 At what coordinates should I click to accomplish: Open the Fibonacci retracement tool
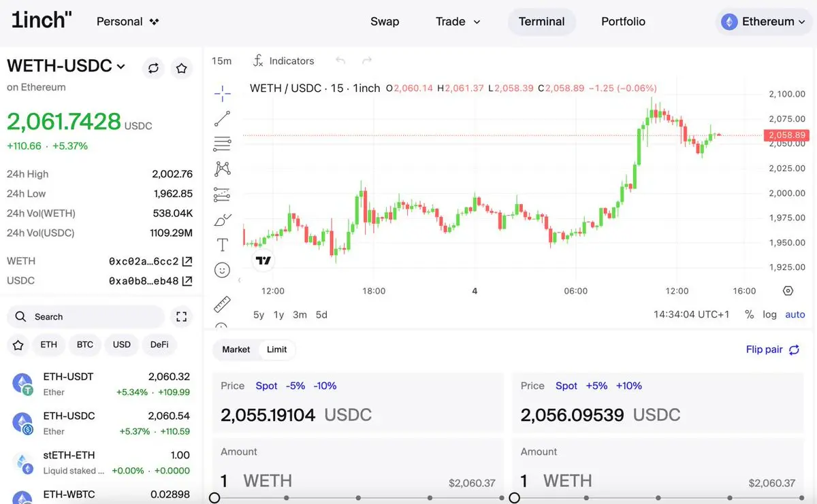tap(222, 144)
